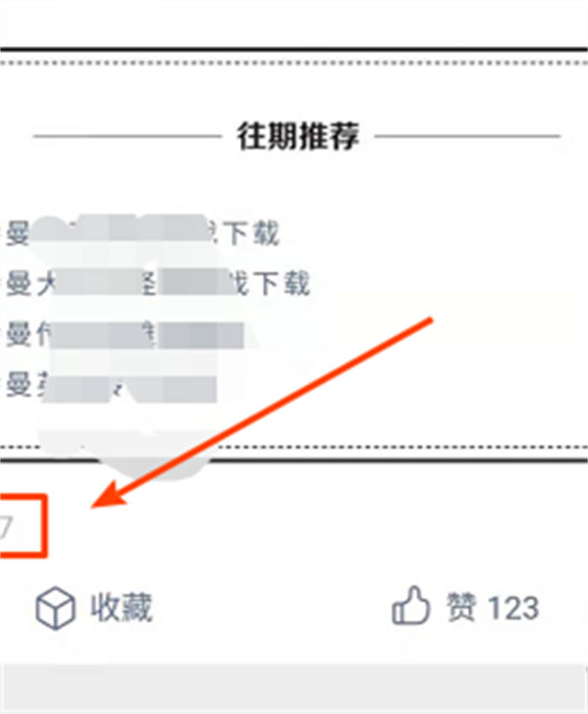Open the second link starting with 曼大
The height and width of the screenshot is (714, 588).
pyautogui.click(x=158, y=283)
